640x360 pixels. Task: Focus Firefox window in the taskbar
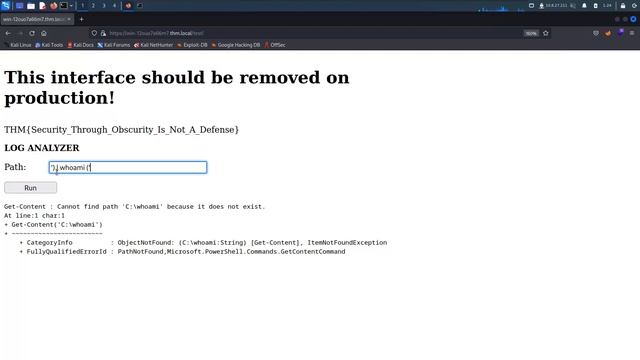128,6
